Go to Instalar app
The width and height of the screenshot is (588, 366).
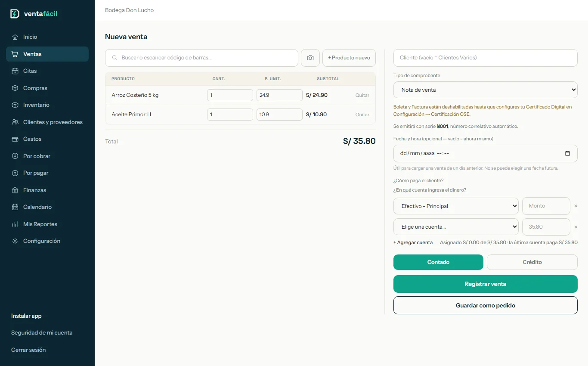point(26,316)
